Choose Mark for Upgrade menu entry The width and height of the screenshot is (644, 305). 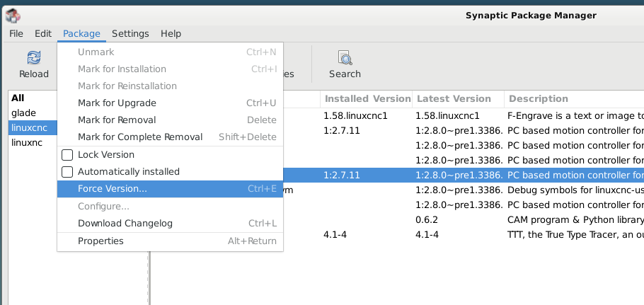[x=170, y=103]
